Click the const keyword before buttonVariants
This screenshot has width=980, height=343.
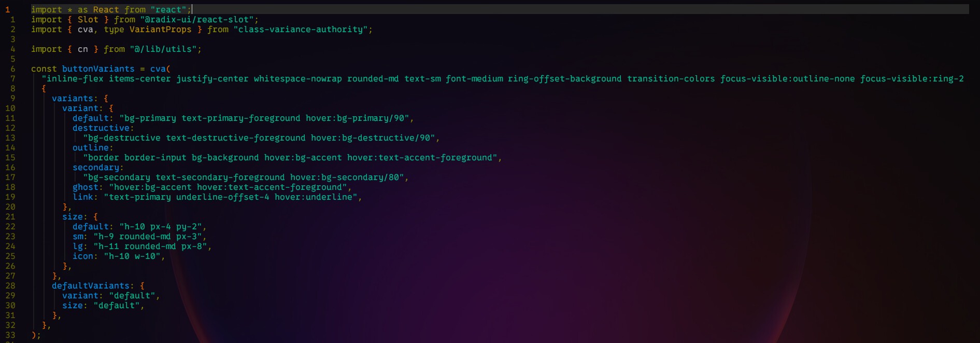(x=44, y=69)
